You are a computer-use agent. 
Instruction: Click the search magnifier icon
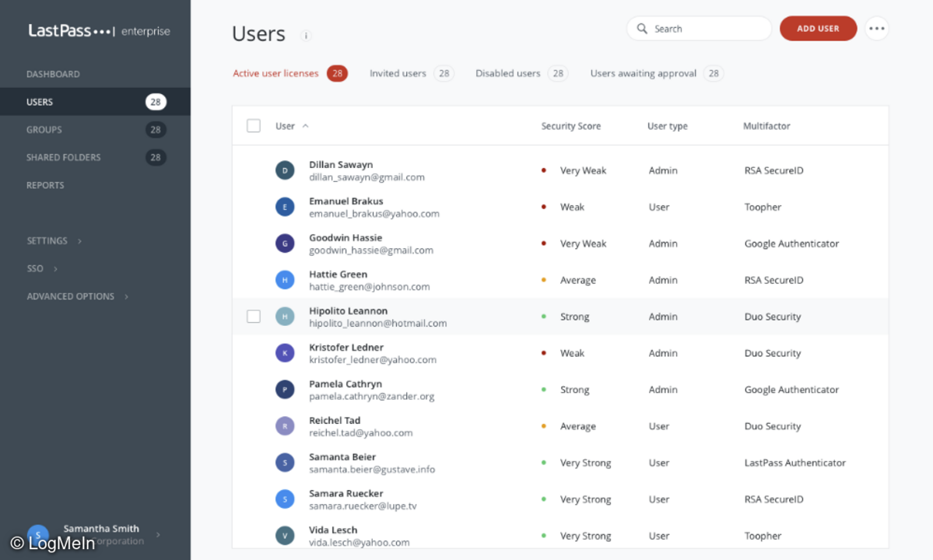click(642, 29)
